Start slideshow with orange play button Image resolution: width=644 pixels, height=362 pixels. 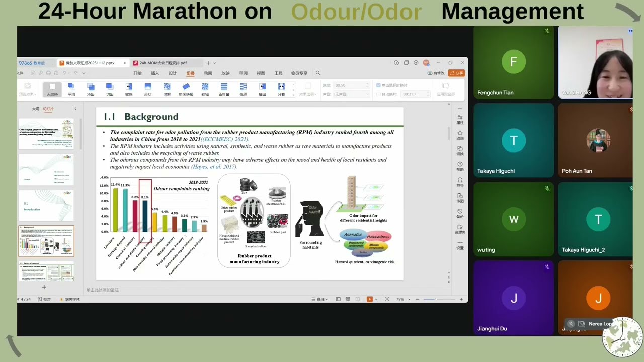click(369, 299)
